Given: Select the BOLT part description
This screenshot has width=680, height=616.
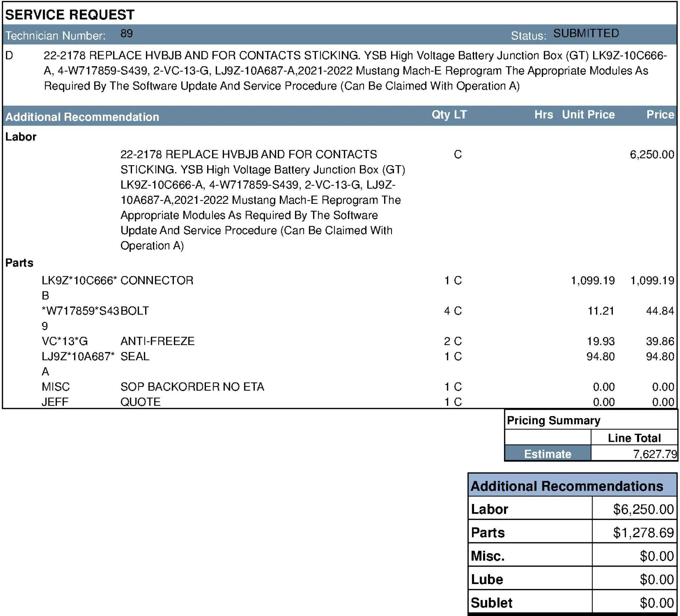Looking at the screenshot, I should pos(134,311).
